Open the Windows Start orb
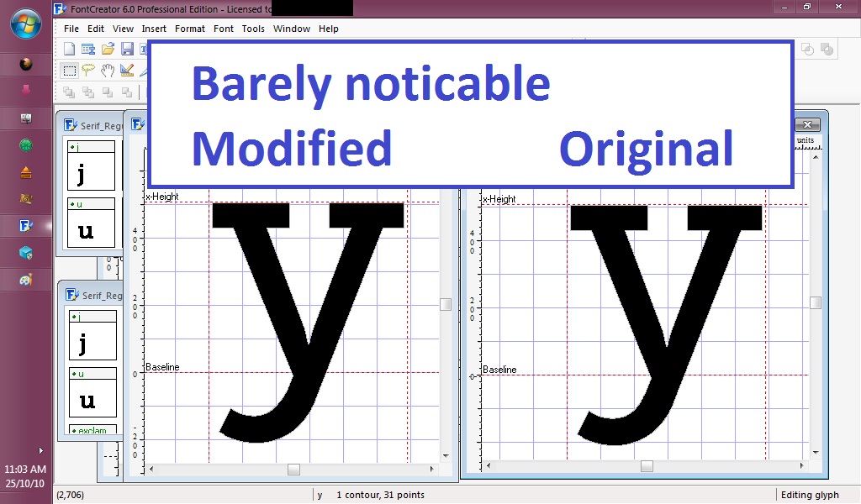Screen dimensions: 861x504 click(25, 24)
